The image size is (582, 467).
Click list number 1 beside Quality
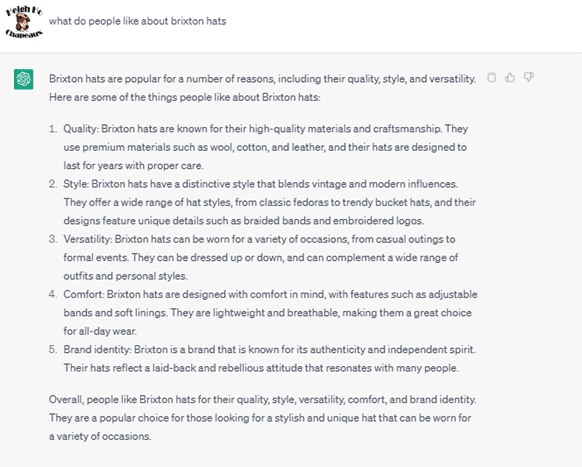[53, 129]
